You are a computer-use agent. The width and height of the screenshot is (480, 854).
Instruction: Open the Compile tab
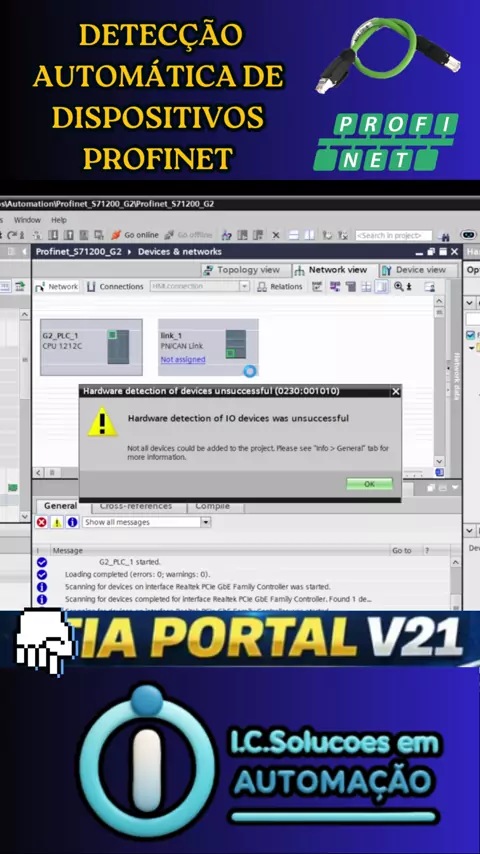tap(212, 506)
